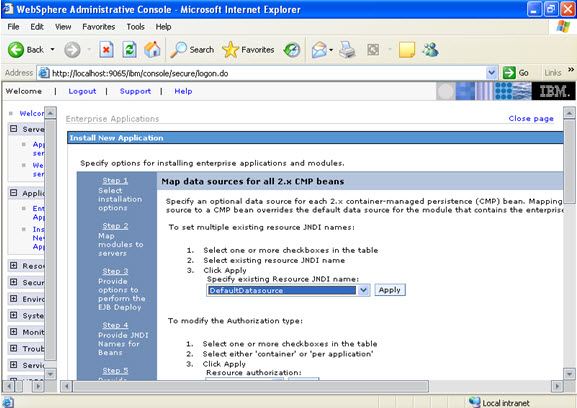577x408 pixels.
Task: Click the grayed Edit toolbar icon
Action: point(373,50)
